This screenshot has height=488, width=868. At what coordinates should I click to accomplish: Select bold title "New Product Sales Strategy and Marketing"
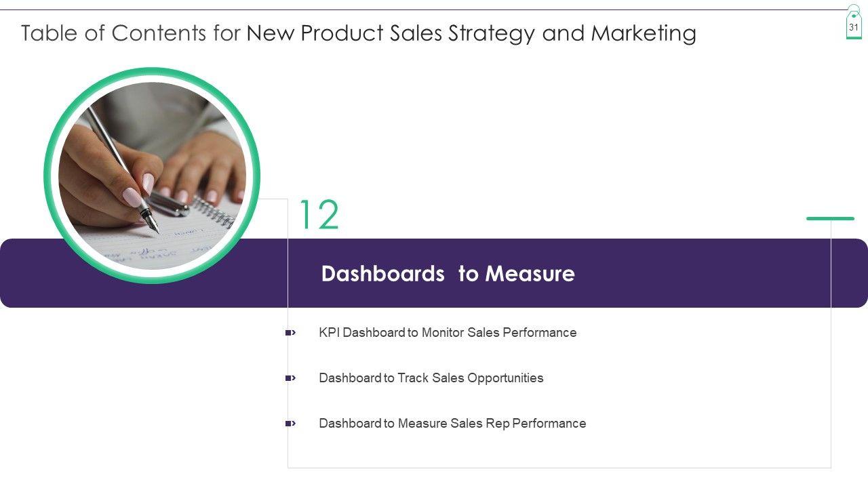[x=471, y=33]
